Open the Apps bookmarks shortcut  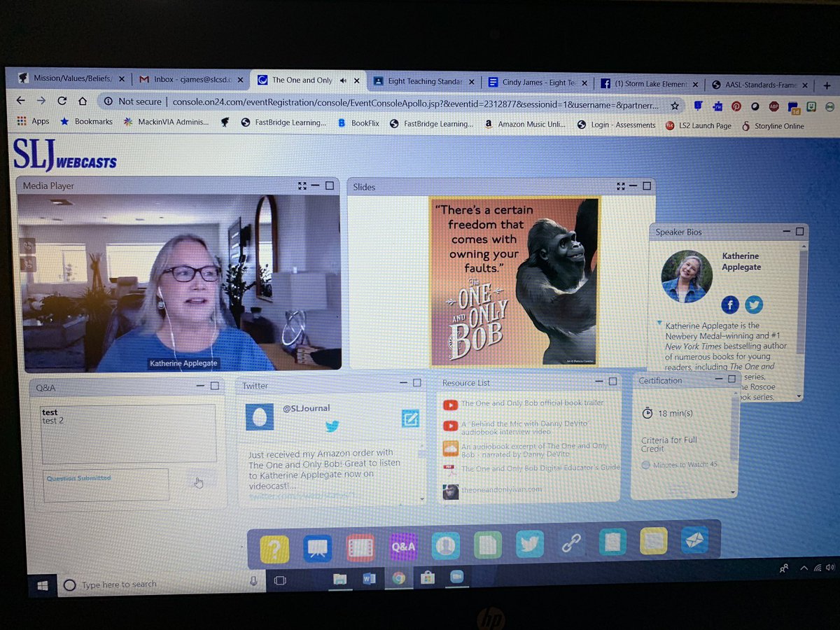(33, 121)
